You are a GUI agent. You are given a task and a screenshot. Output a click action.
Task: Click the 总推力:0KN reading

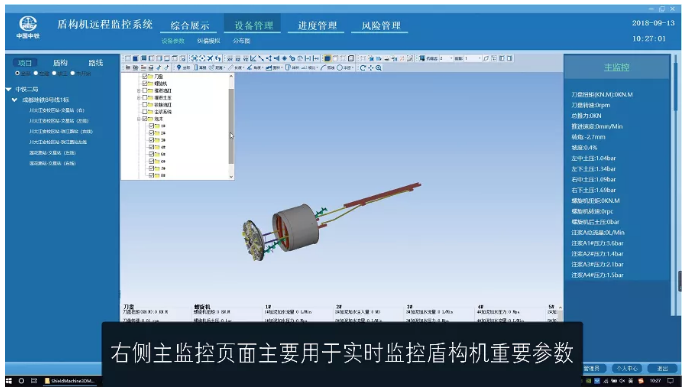pos(586,116)
